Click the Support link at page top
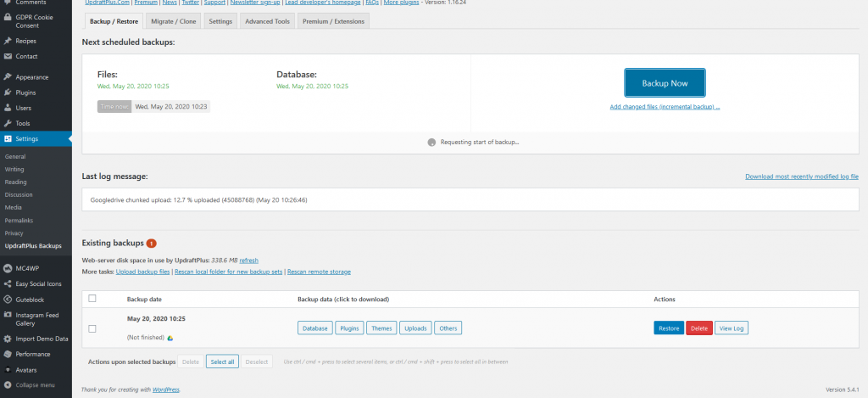 point(214,3)
